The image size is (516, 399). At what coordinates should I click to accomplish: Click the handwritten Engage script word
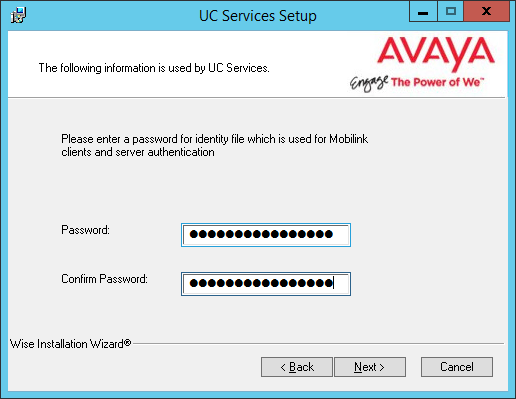[369, 83]
